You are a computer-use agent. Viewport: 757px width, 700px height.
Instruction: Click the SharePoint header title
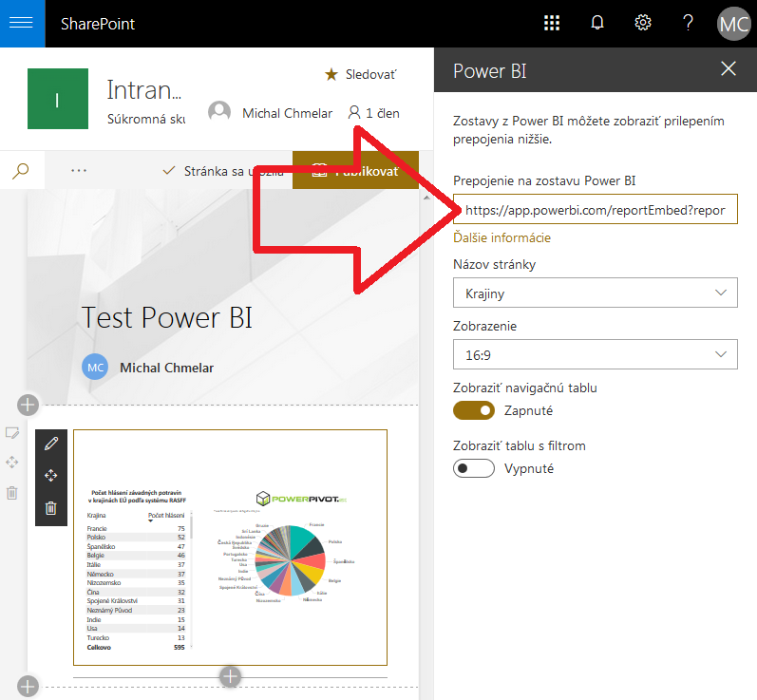pos(98,24)
